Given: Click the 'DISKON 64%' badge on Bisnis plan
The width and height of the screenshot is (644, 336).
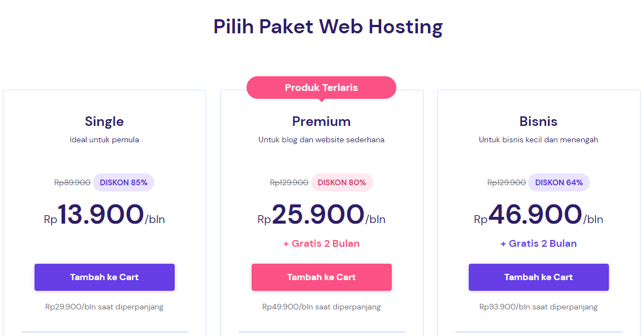Looking at the screenshot, I should pyautogui.click(x=559, y=182).
